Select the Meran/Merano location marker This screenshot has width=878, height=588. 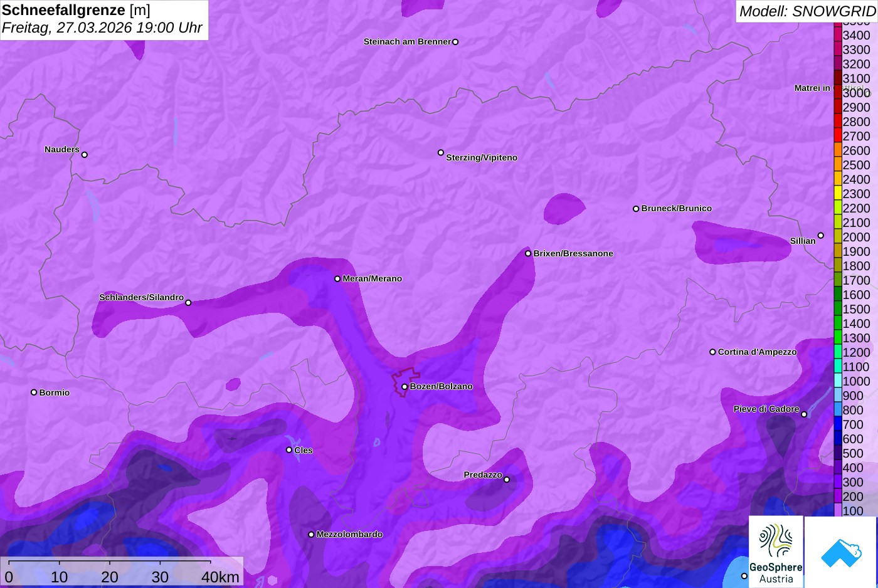click(337, 278)
